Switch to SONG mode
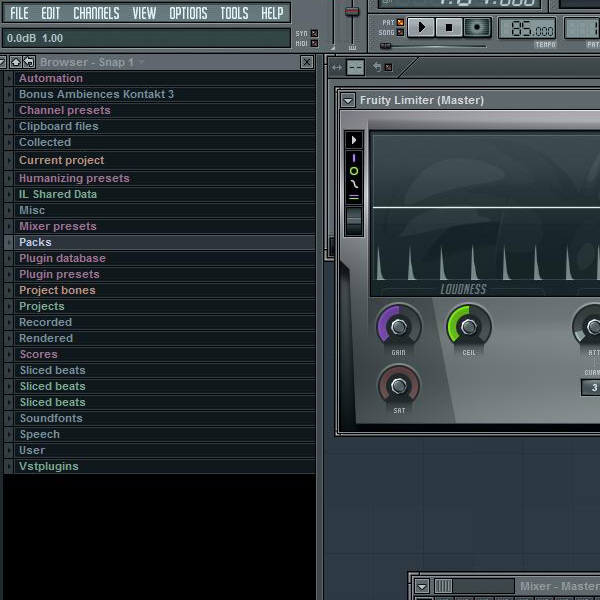 pyautogui.click(x=400, y=33)
